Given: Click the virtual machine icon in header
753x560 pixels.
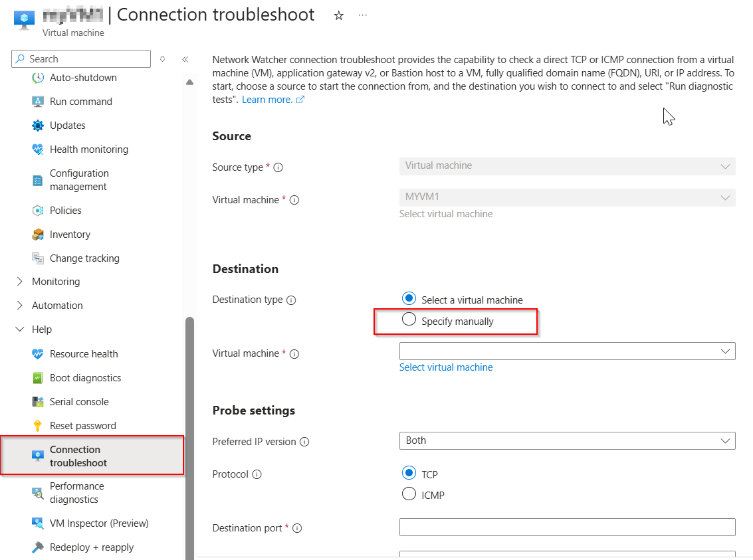Looking at the screenshot, I should click(x=24, y=20).
